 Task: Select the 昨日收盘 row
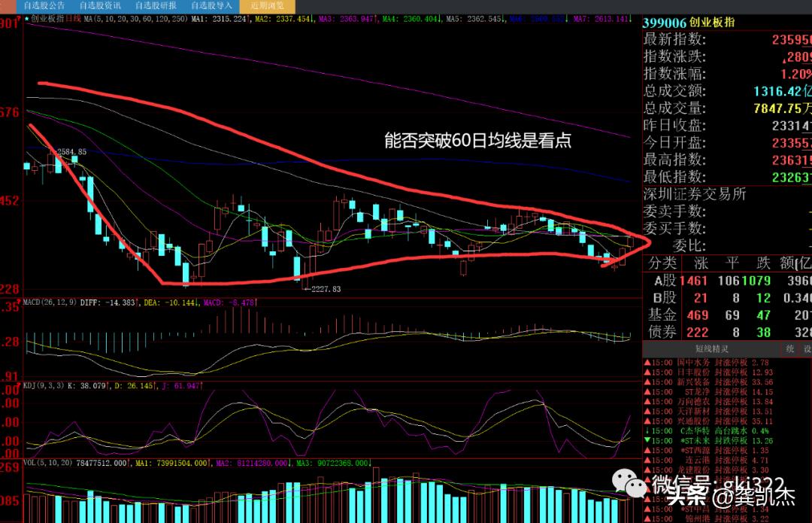point(727,126)
